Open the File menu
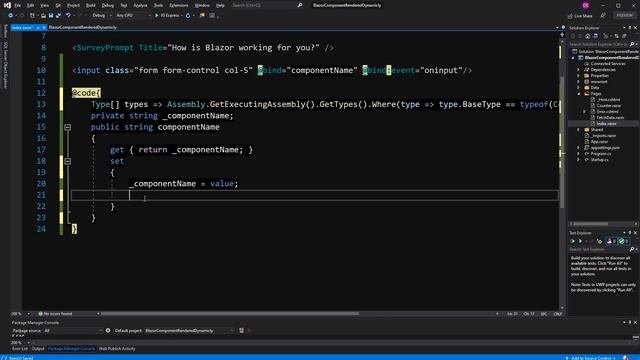 18,5
